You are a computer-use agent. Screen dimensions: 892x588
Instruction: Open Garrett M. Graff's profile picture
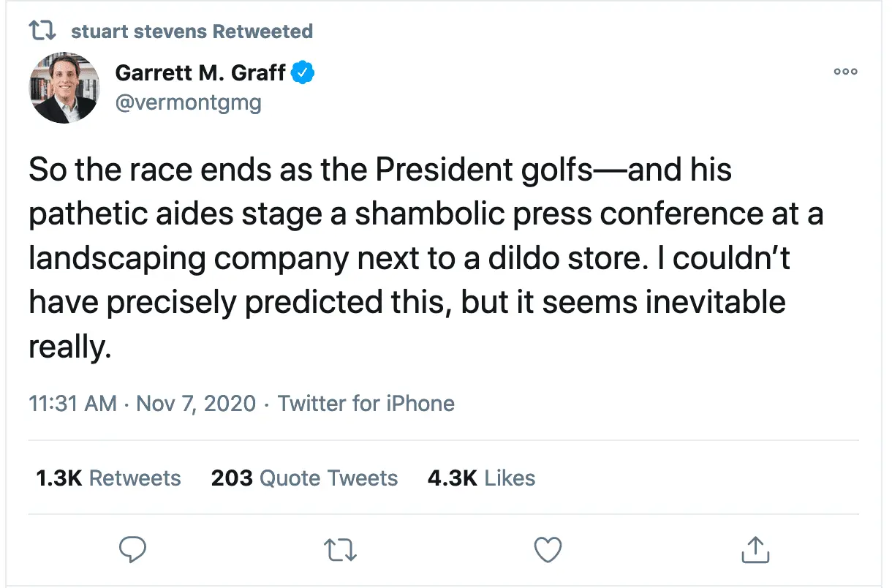click(x=64, y=88)
